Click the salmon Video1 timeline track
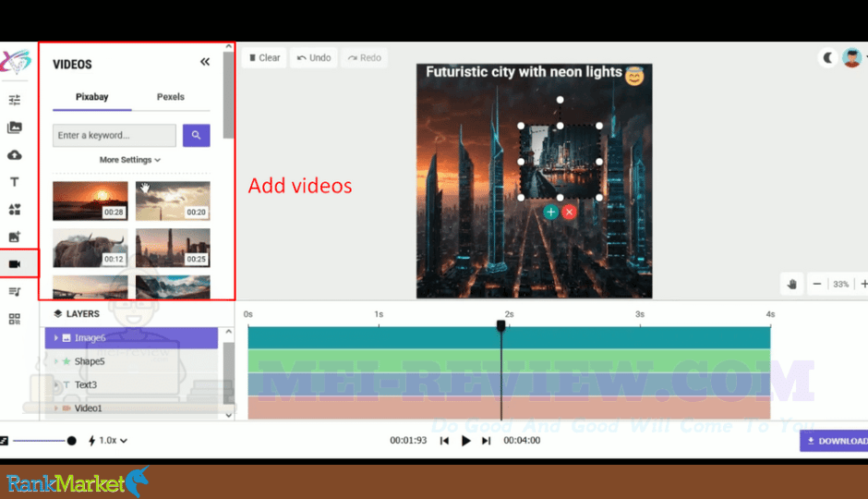This screenshot has width=868, height=499. click(x=509, y=408)
